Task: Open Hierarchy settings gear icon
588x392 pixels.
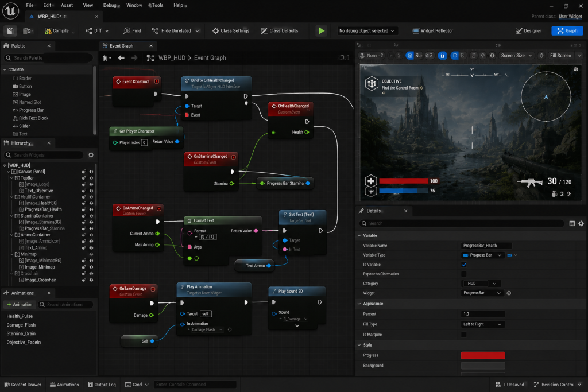Action: [91, 155]
